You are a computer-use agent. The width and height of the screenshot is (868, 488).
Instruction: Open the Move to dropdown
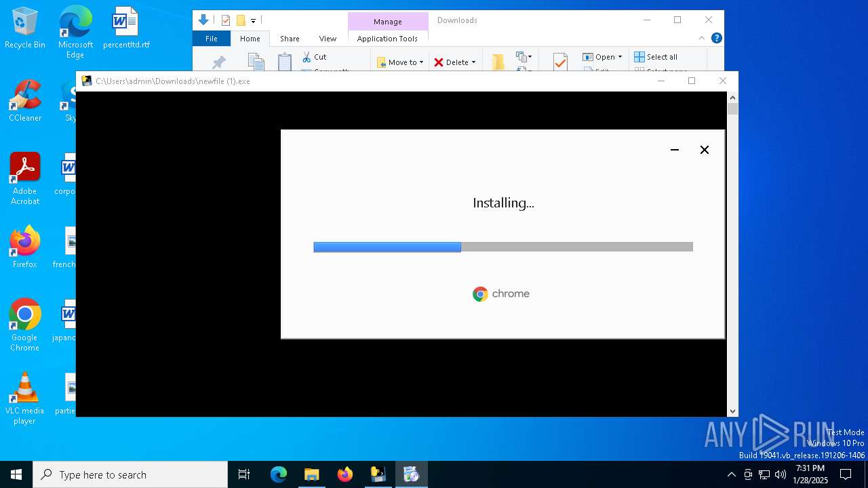tap(400, 62)
